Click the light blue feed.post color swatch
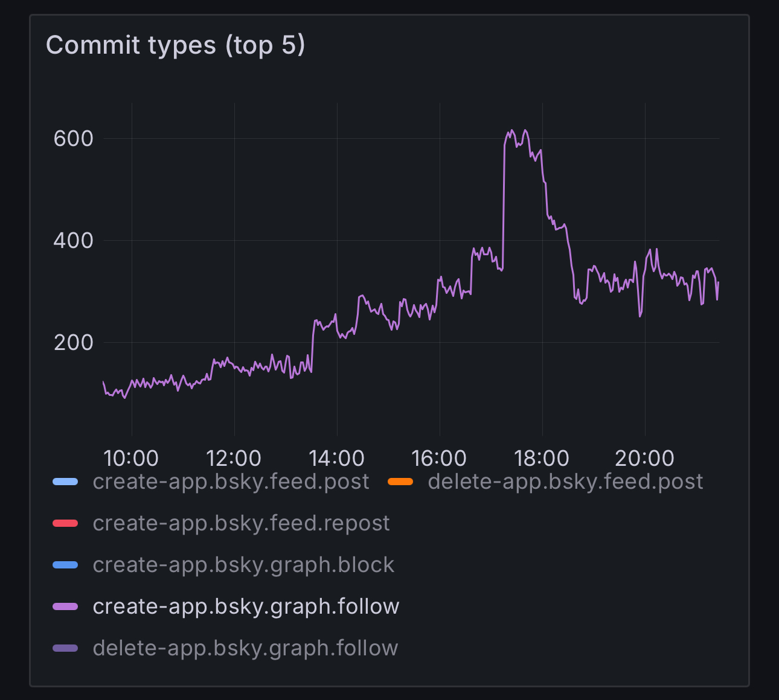The width and height of the screenshot is (779, 700). (x=65, y=482)
